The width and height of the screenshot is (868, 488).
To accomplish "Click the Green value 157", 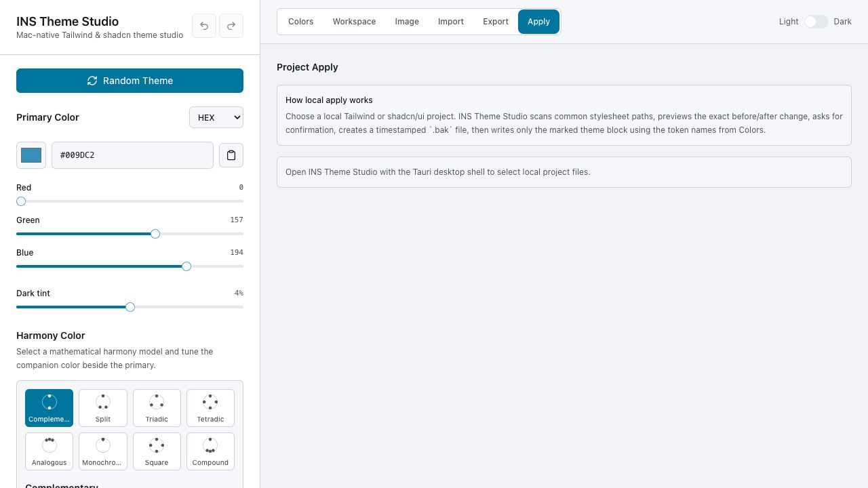I will pyautogui.click(x=237, y=220).
